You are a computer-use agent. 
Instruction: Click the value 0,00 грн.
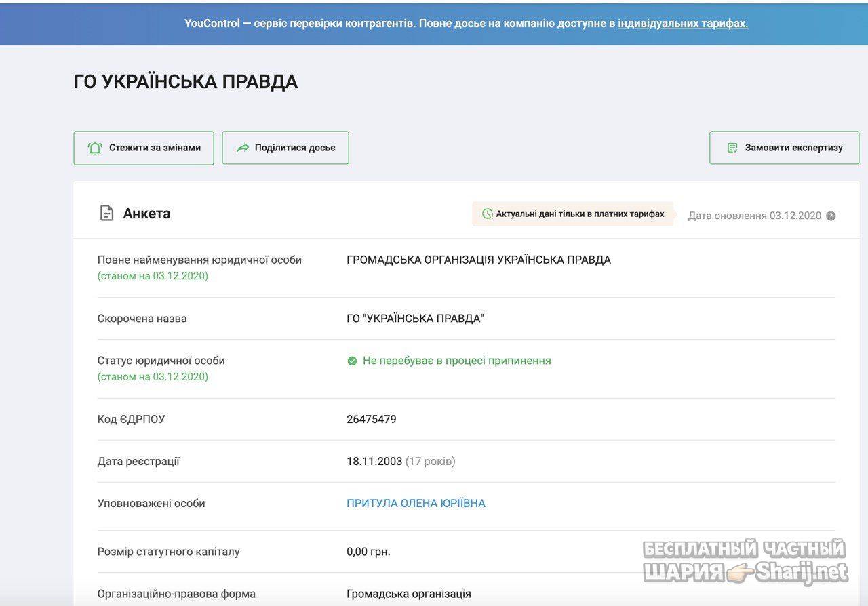click(368, 552)
